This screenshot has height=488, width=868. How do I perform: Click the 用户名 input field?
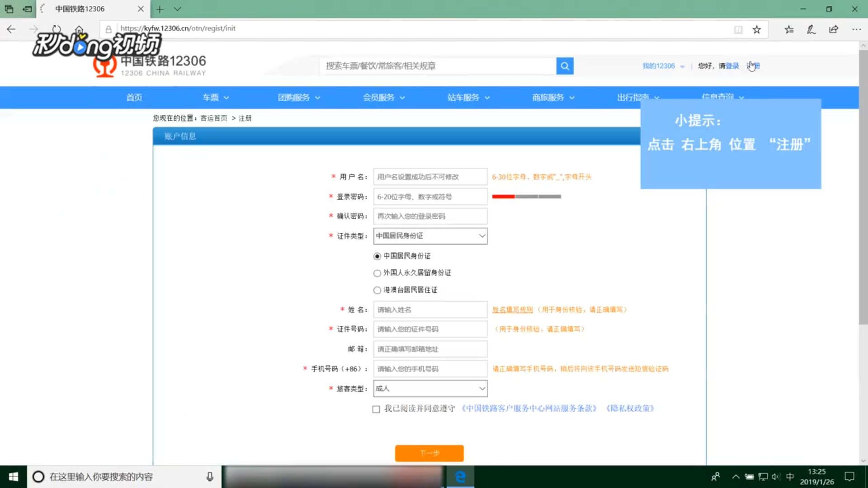click(x=430, y=177)
